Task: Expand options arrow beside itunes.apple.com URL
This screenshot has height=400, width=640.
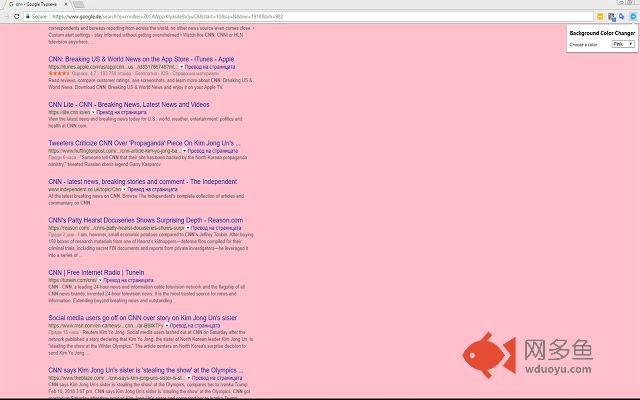Action: coord(181,67)
